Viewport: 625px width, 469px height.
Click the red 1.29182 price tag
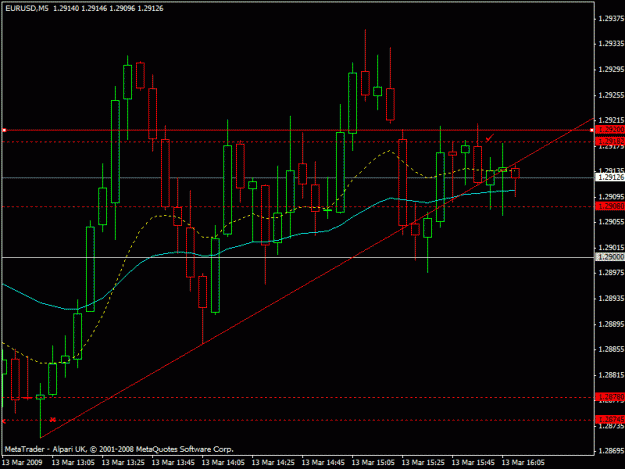(x=610, y=141)
